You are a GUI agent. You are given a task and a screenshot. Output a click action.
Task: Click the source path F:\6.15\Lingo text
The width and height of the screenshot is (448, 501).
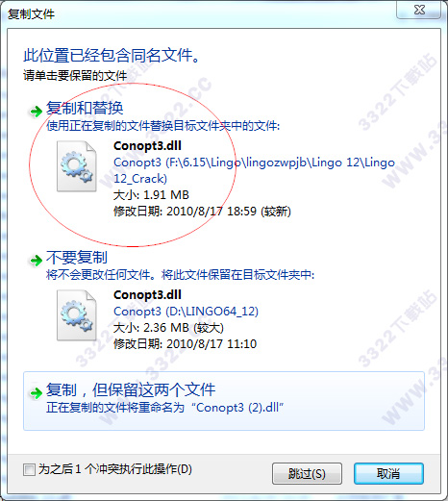point(254,170)
